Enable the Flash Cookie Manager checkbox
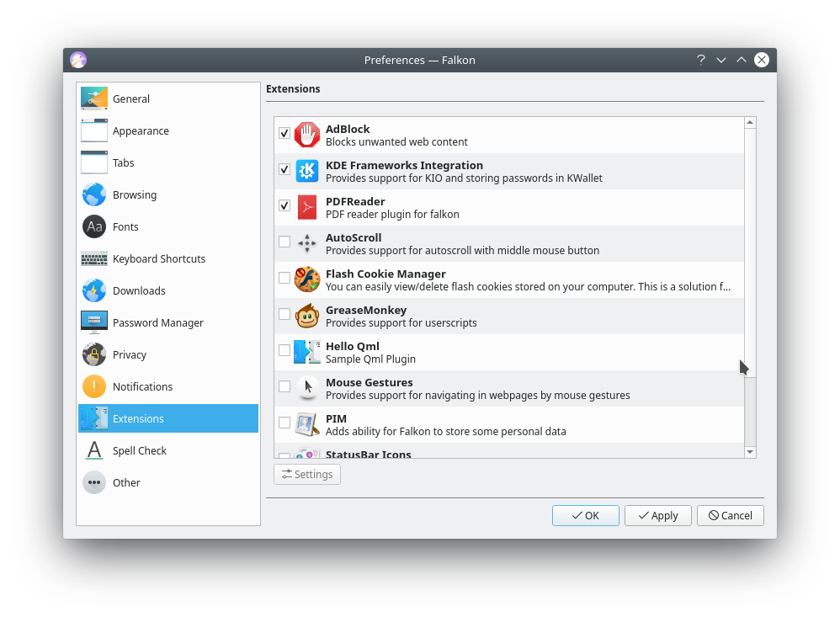The image size is (840, 617). pos(284,278)
